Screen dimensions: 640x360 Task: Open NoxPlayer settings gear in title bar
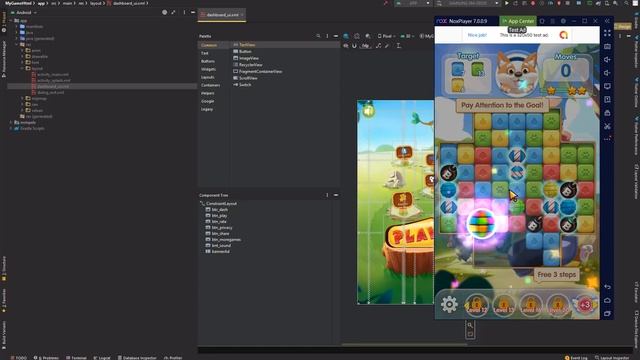(563, 21)
